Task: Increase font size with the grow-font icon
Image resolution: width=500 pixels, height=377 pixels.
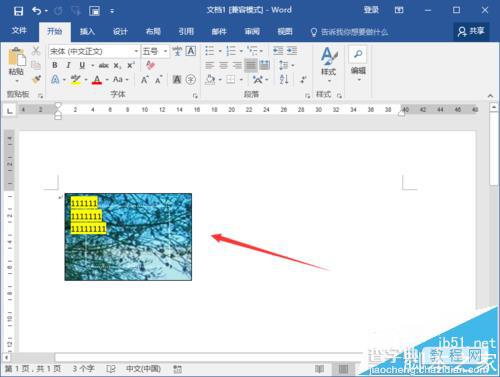Action: [144, 80]
